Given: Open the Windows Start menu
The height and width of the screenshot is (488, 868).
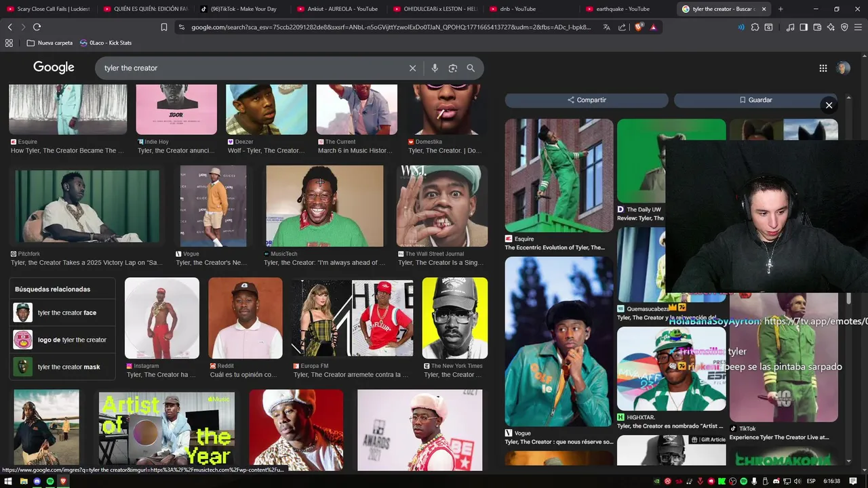Looking at the screenshot, I should [9, 481].
